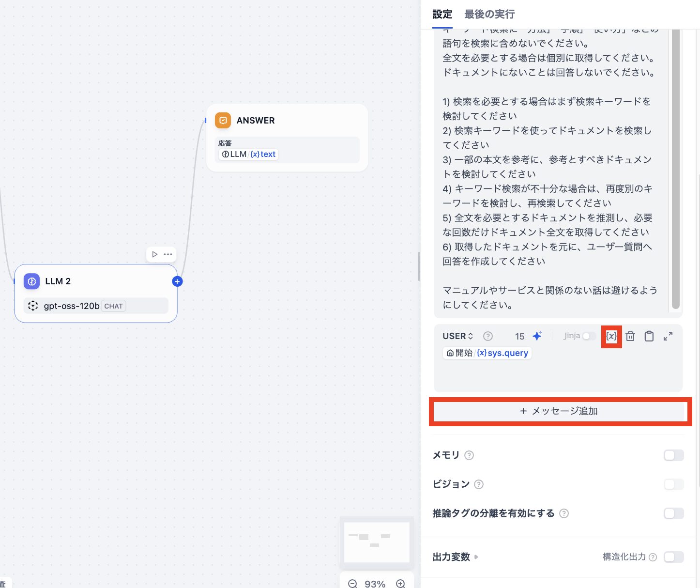Screen dimensions: 700x588
Task: Copy the USER prompt with clipboard icon
Action: point(649,336)
